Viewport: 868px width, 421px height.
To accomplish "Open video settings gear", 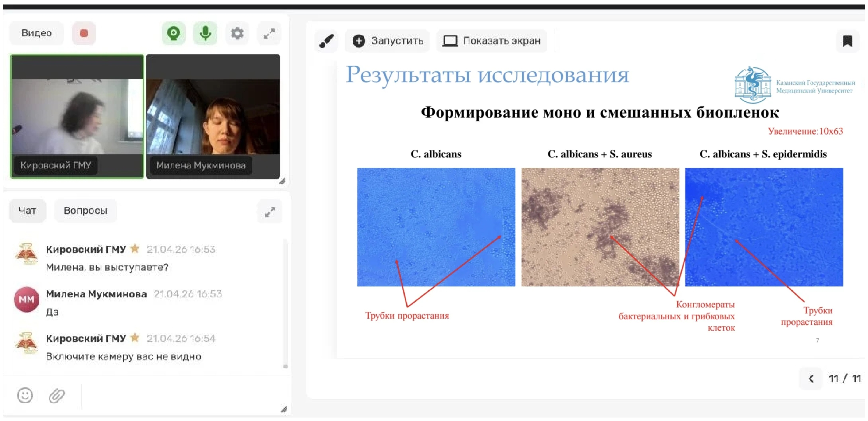I will pos(237,33).
